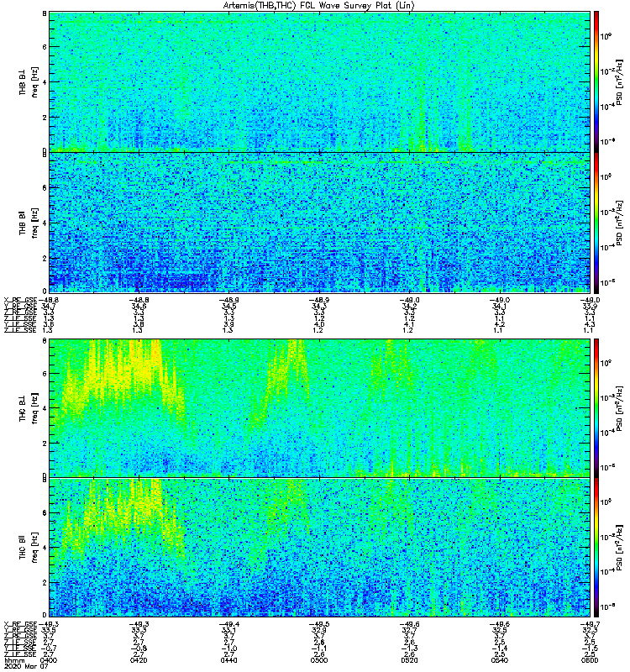
Task: Click the 'THB B∥ freq [Hz]' axis label
Action: click(x=29, y=223)
